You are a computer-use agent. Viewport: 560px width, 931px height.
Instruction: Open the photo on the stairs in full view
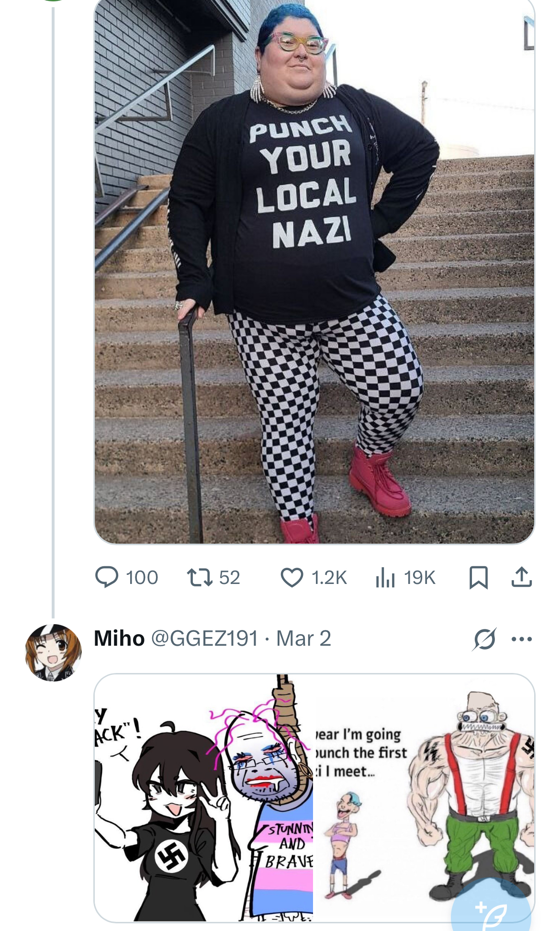click(314, 271)
